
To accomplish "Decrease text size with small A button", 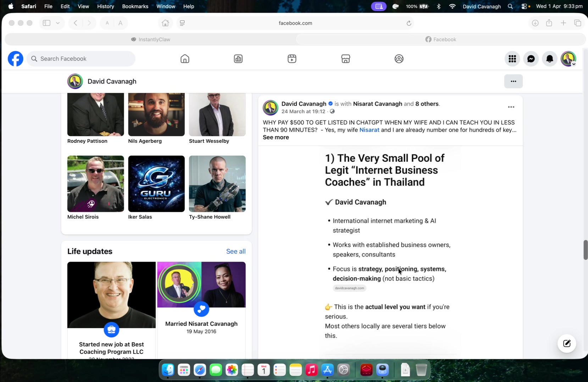I will (x=107, y=23).
